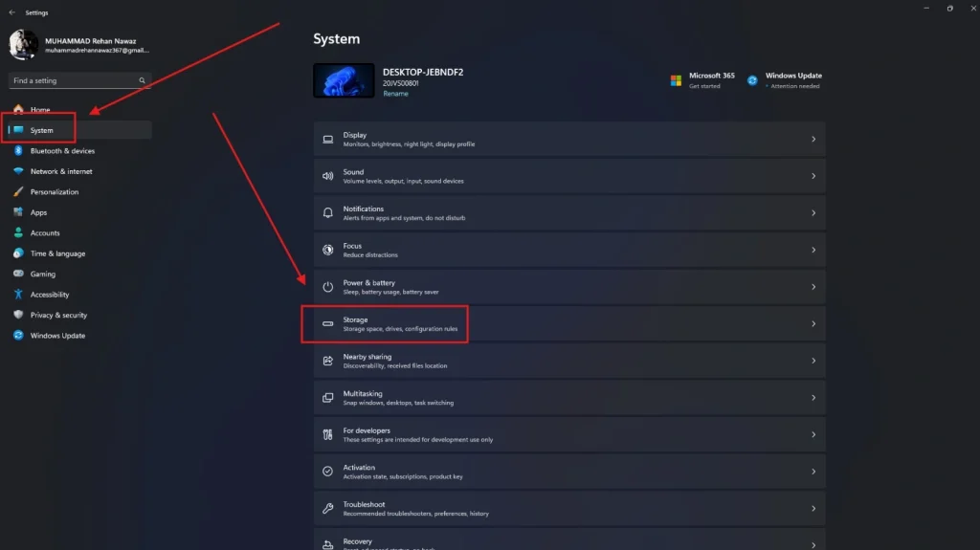This screenshot has width=980, height=550.
Task: Click the Display monitor icon
Action: tap(327, 140)
